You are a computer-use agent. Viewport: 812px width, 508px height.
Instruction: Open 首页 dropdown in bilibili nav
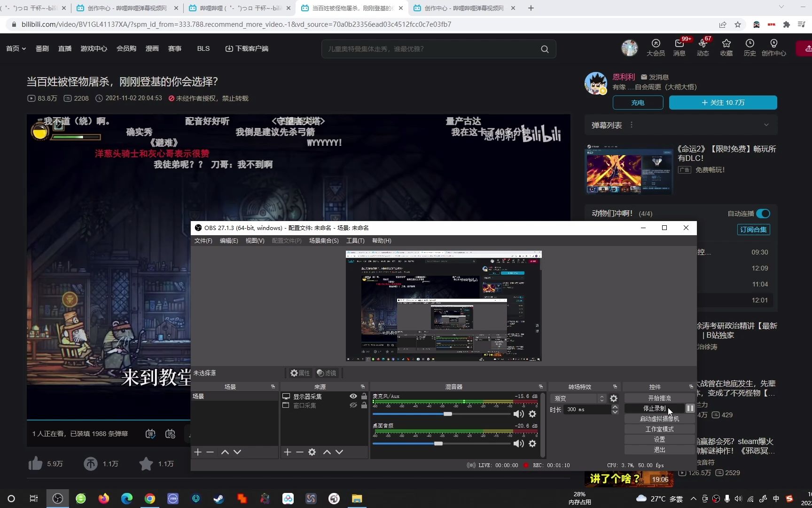(16, 48)
